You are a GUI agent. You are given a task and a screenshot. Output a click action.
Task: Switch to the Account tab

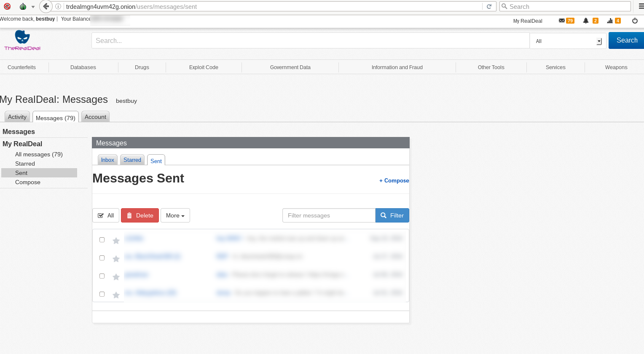point(95,117)
